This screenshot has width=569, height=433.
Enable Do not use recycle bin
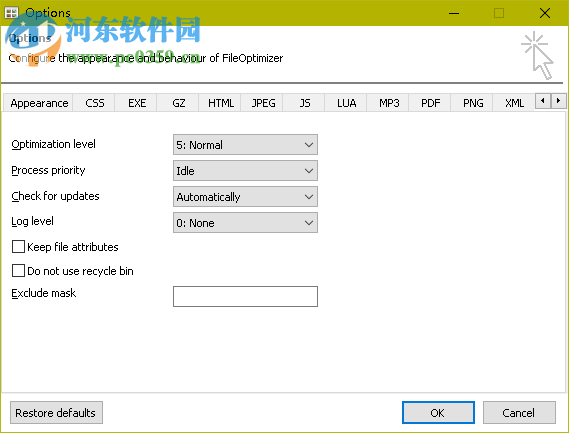18,271
